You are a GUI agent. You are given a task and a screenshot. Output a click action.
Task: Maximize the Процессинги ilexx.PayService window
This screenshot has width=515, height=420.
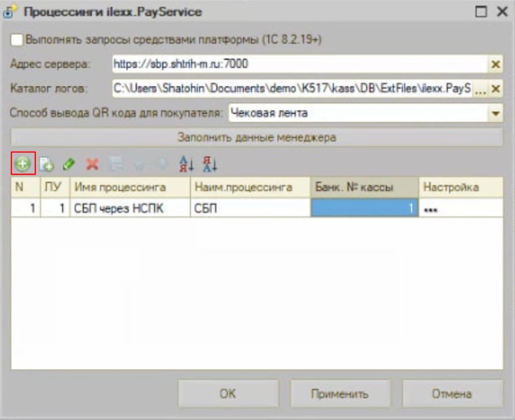(481, 12)
